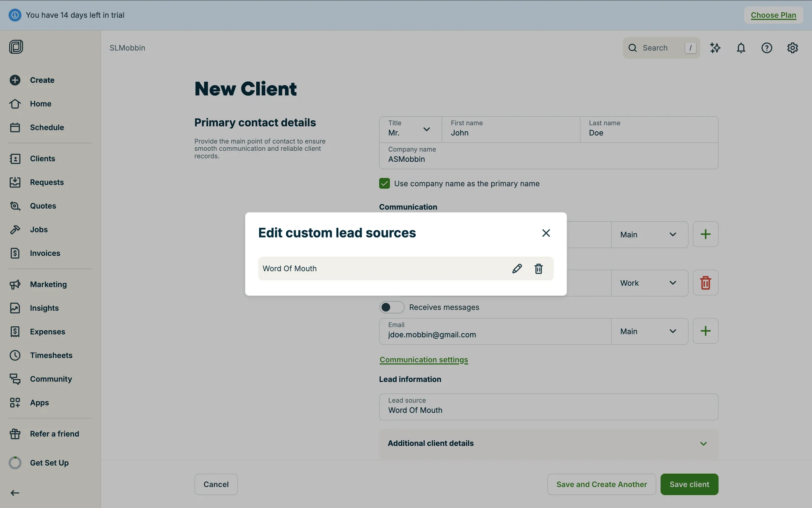
Task: Open the notifications bell
Action: pyautogui.click(x=741, y=48)
